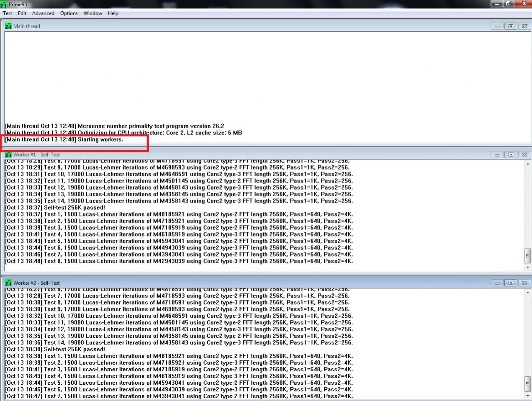Click Worker #2 line Test 1 M48185921
Screen dimensions: 532x401
click(x=179, y=356)
